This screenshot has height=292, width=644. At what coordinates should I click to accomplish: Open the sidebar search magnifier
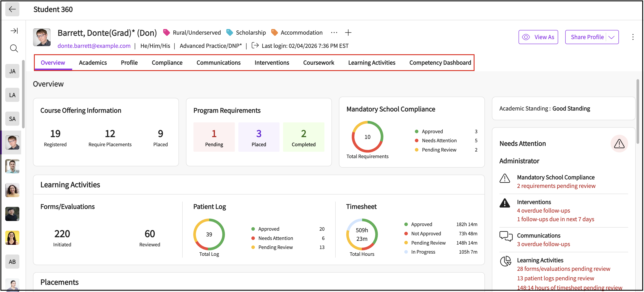tap(14, 48)
